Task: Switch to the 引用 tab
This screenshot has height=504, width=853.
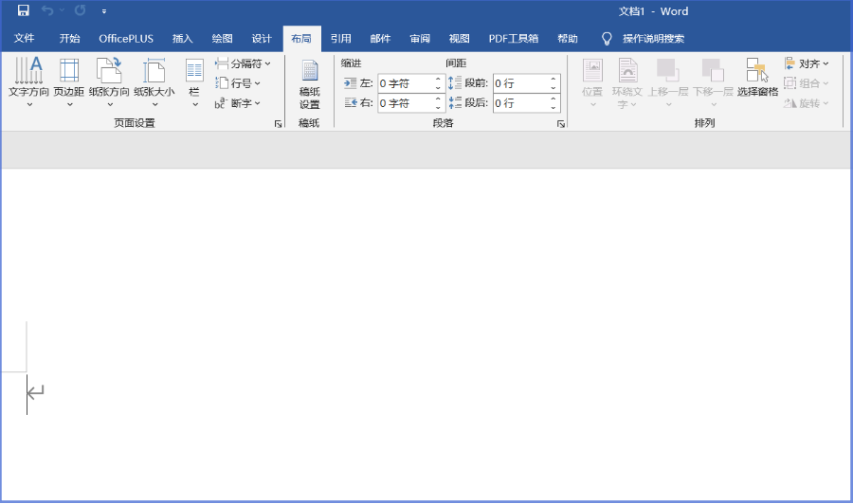Action: (340, 39)
